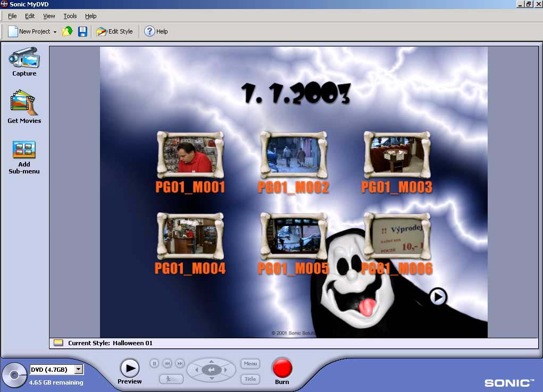Screen dimensions: 543x392
Task: Skip to next chapter button
Action: [180, 363]
